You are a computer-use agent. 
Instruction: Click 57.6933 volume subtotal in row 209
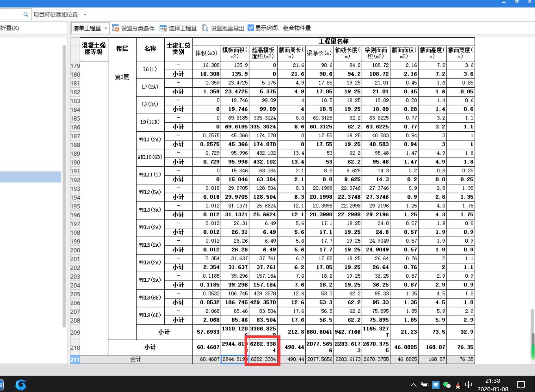click(207, 332)
